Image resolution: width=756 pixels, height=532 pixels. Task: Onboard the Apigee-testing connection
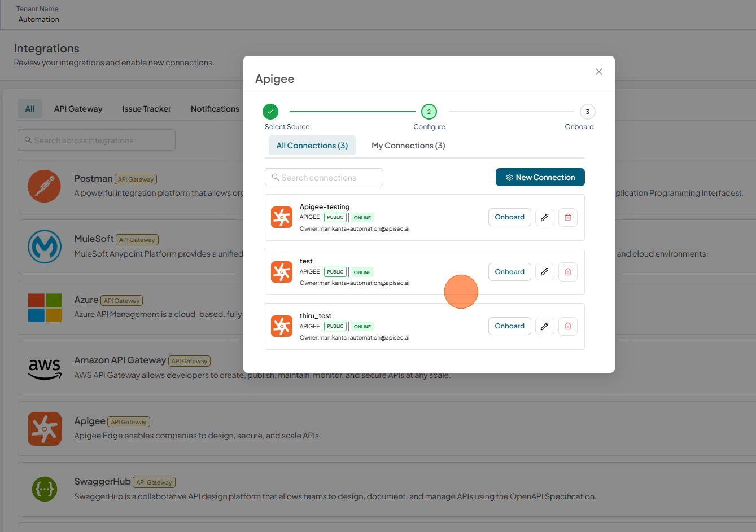coord(510,217)
